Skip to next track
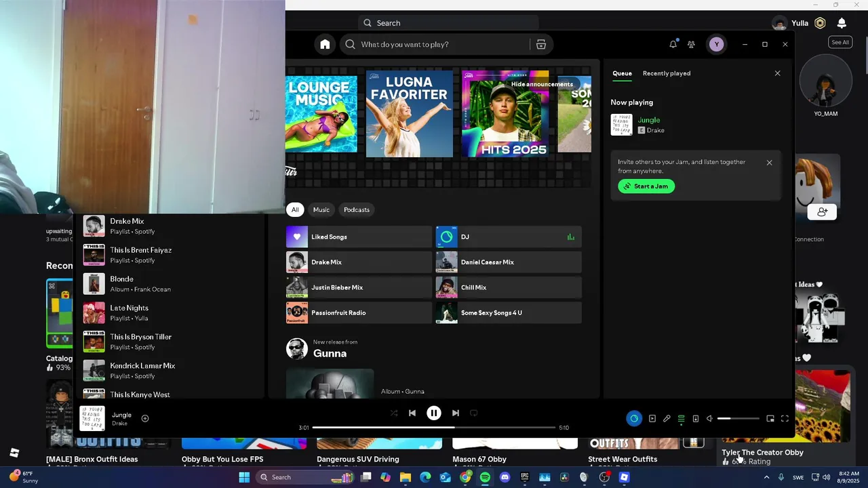This screenshot has width=868, height=488. coord(455,413)
